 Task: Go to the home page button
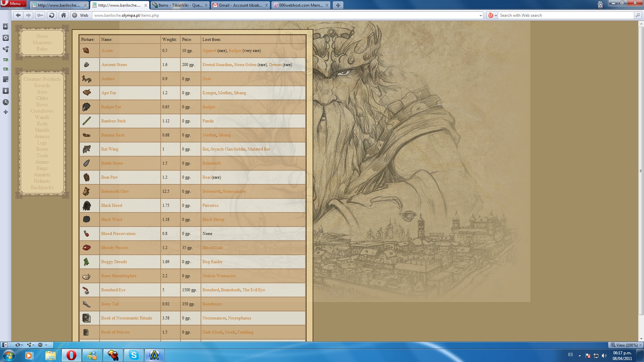(63, 15)
